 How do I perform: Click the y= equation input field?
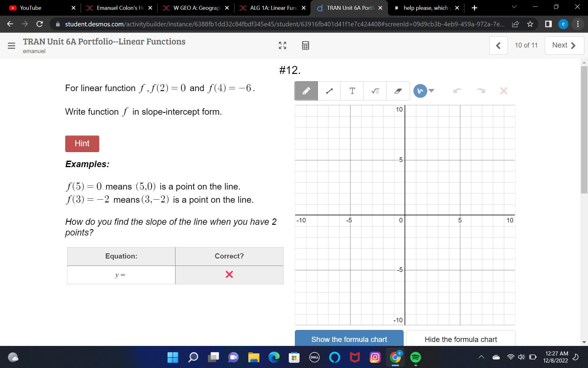click(x=121, y=275)
